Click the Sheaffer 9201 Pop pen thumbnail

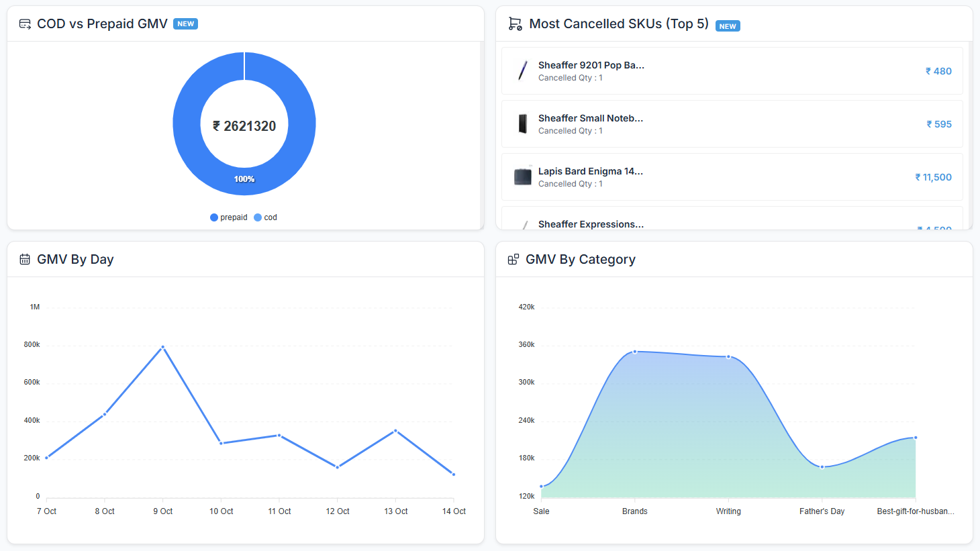(522, 70)
